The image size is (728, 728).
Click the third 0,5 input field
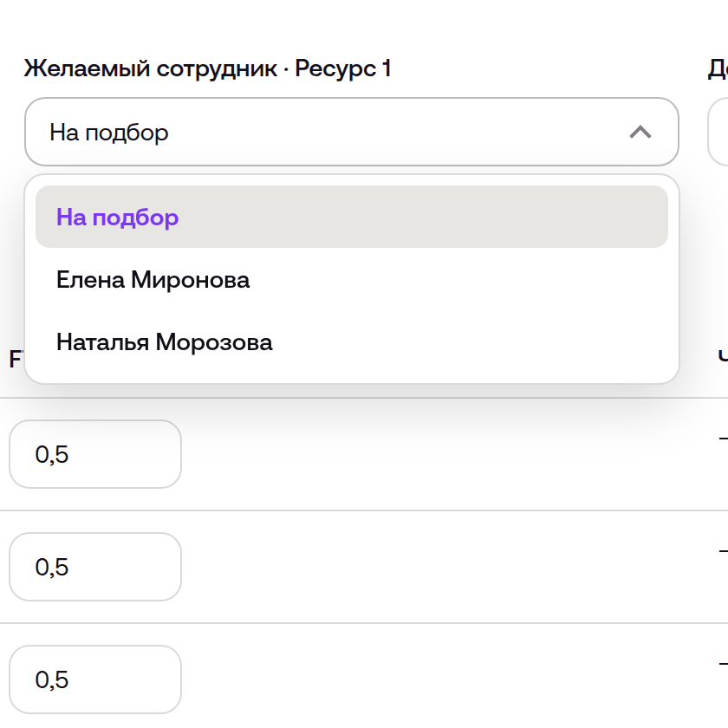point(95,679)
